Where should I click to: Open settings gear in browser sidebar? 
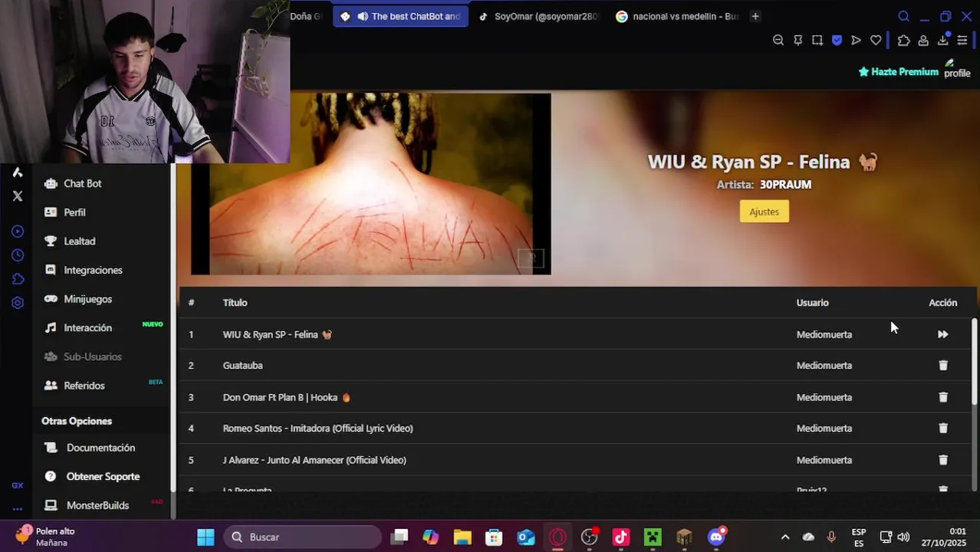(x=18, y=303)
